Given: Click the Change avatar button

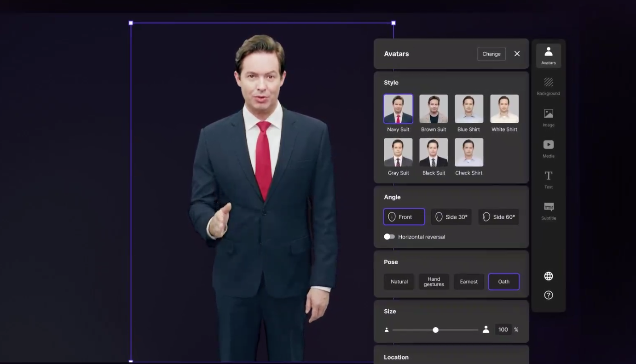Looking at the screenshot, I should [491, 54].
